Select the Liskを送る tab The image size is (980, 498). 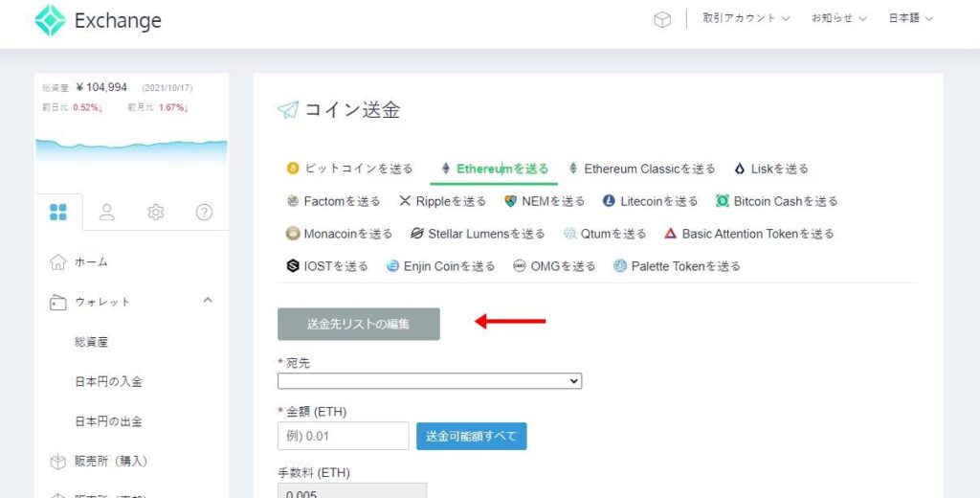pos(771,169)
